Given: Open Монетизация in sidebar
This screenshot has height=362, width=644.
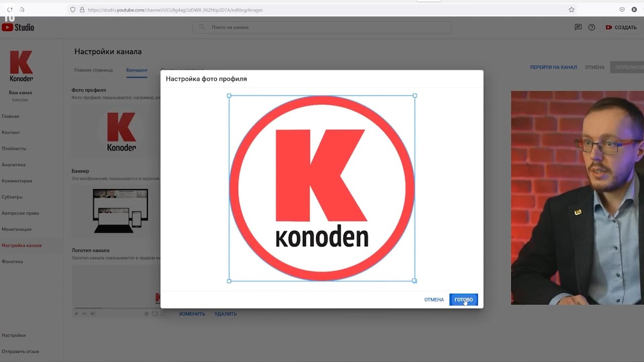Looking at the screenshot, I should [x=16, y=229].
